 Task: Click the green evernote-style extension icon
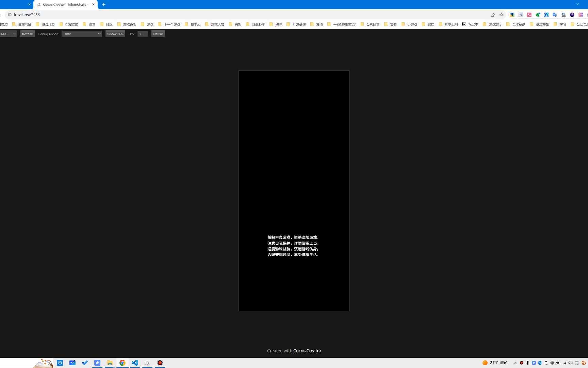point(538,15)
